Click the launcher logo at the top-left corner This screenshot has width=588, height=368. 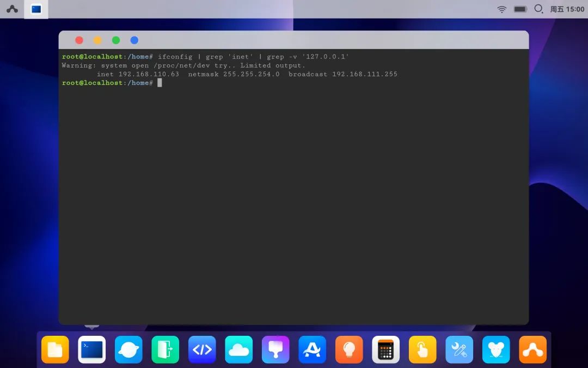pos(12,9)
